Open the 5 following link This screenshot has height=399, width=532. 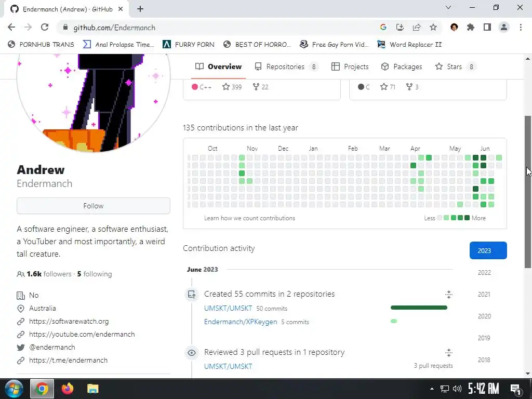coord(95,274)
